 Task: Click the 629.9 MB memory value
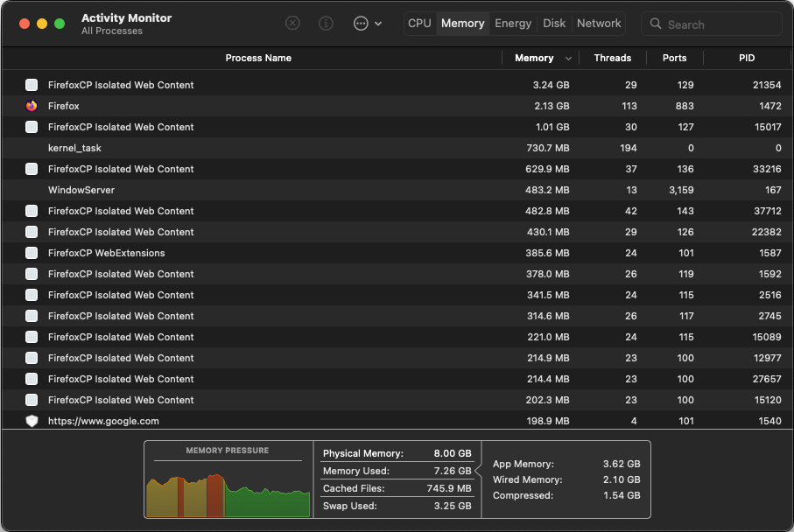click(x=547, y=169)
